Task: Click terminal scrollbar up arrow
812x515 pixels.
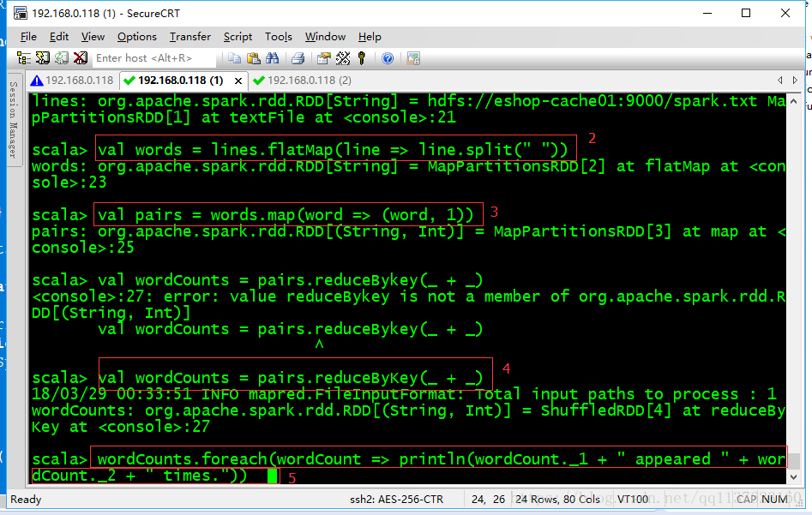Action: click(x=793, y=101)
